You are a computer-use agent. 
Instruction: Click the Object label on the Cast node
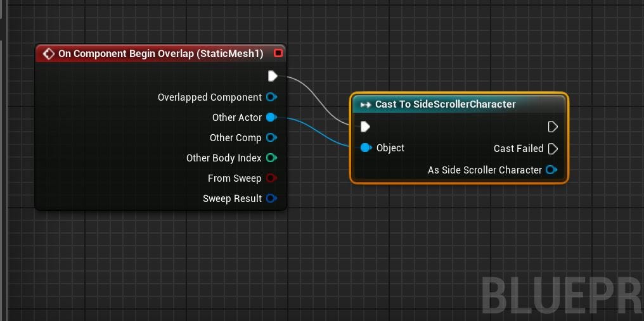click(x=390, y=148)
